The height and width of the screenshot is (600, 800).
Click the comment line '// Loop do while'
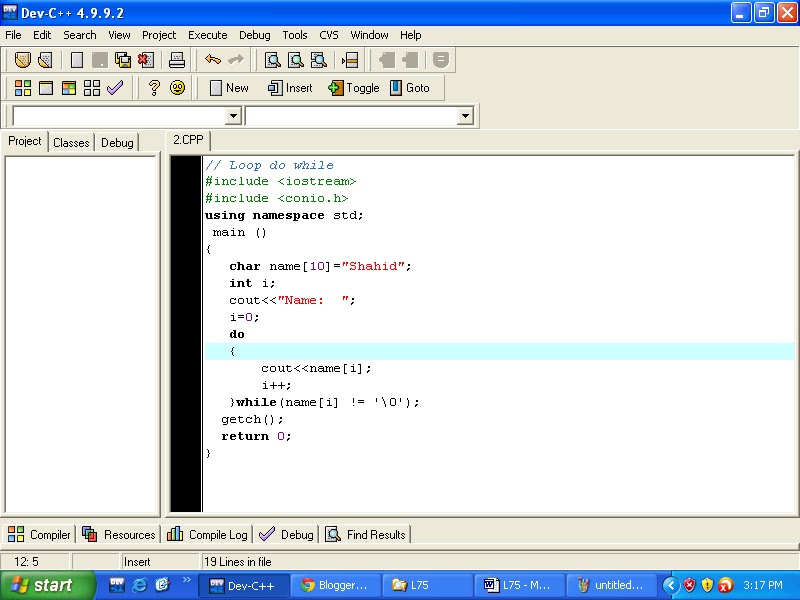[x=269, y=165]
